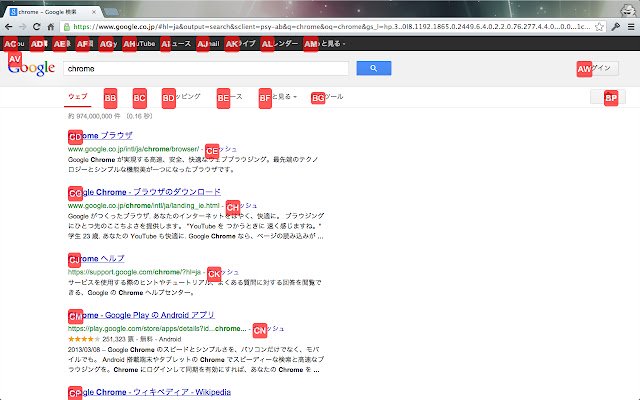Bookmark this page with the star icon
This screenshot has height=400, width=640.
pos(599,27)
